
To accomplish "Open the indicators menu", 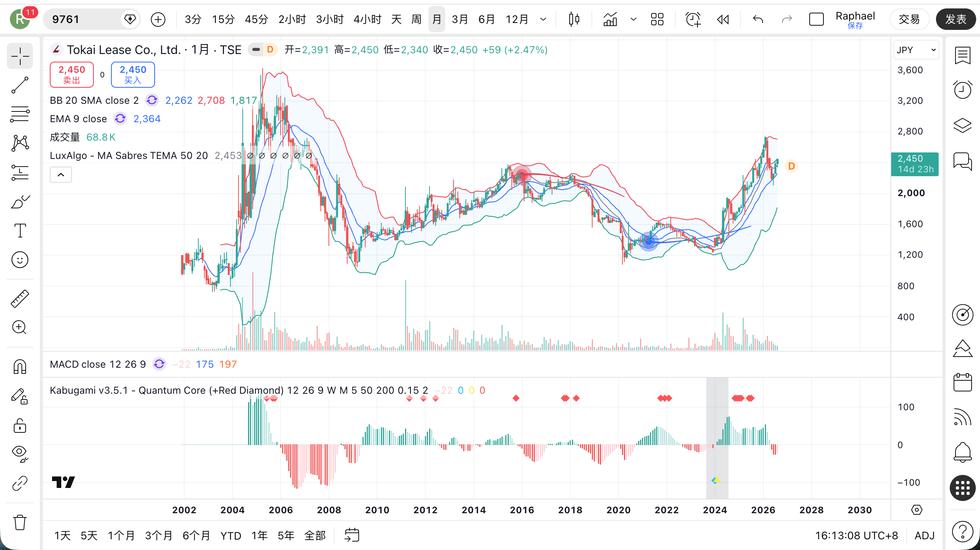I will point(610,19).
